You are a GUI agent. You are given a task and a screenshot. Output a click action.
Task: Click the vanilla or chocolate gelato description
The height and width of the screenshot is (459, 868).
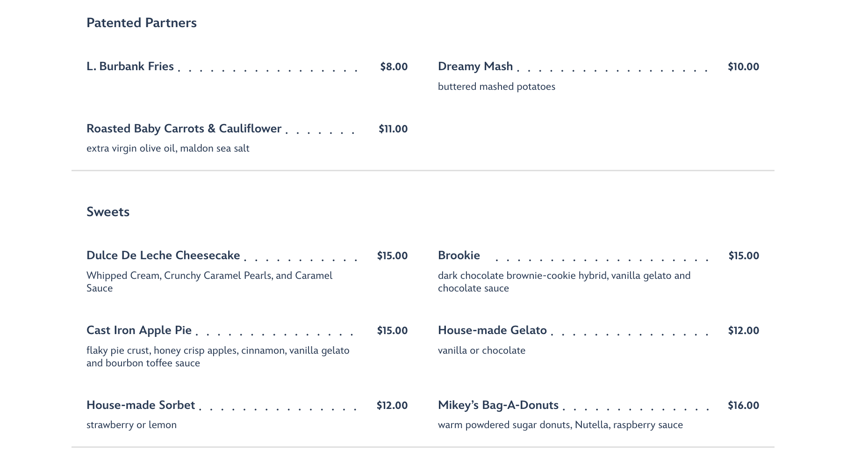pos(481,350)
